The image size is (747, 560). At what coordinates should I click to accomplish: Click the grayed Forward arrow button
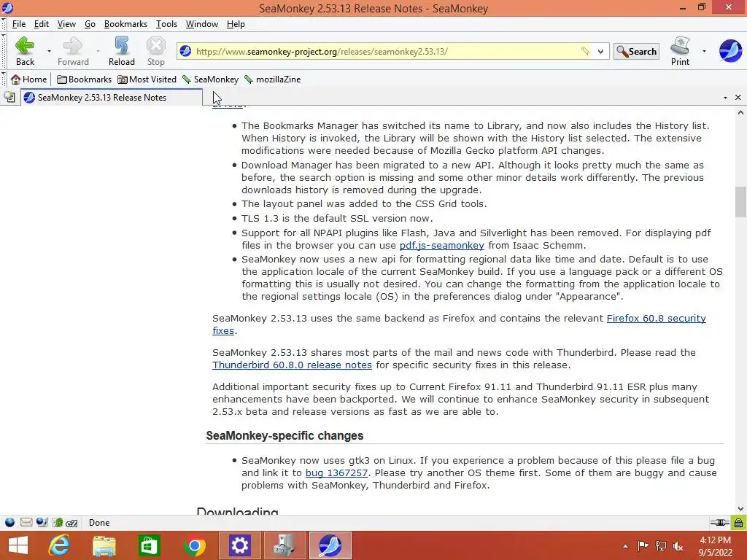73,51
